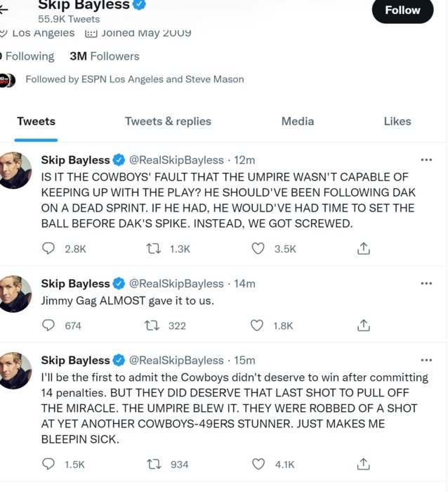This screenshot has height=492, width=448.
Task: Open the Likes tab
Action: (x=397, y=122)
